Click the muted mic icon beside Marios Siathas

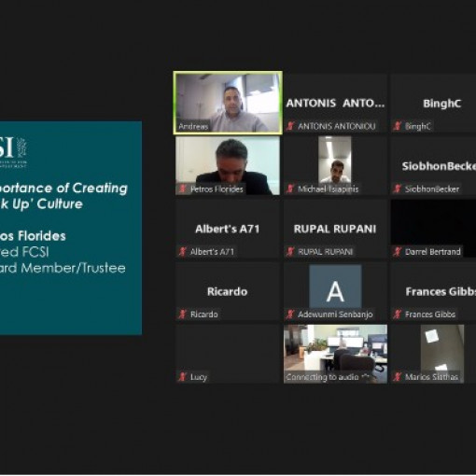pyautogui.click(x=398, y=377)
